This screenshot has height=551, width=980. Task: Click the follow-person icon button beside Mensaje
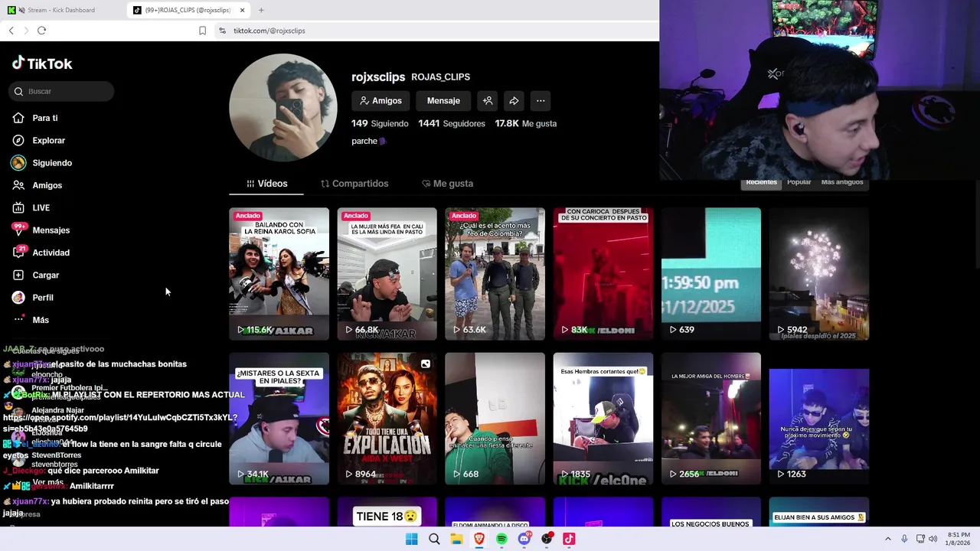[x=488, y=101]
